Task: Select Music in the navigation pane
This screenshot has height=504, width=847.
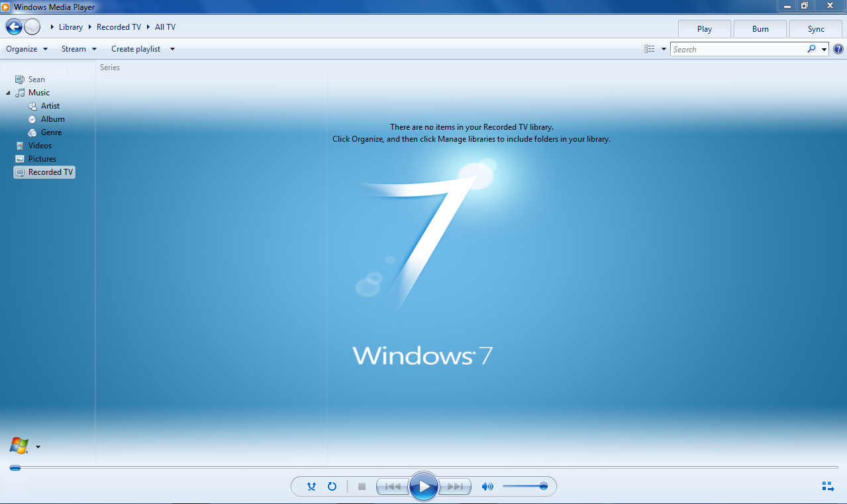Action: coord(32,93)
